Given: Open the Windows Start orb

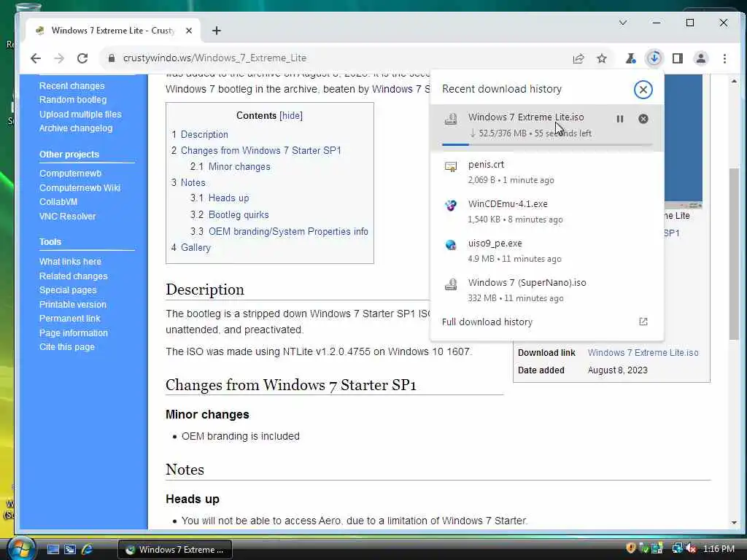Looking at the screenshot, I should point(21,548).
